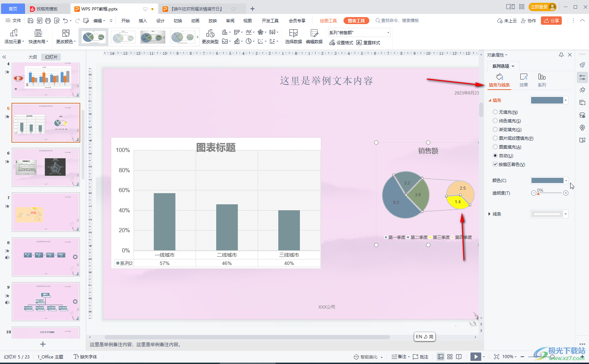Screen dimensions: 589x364
Task: Open the Drawing Tools (绘图工具) tab
Action: 328,21
